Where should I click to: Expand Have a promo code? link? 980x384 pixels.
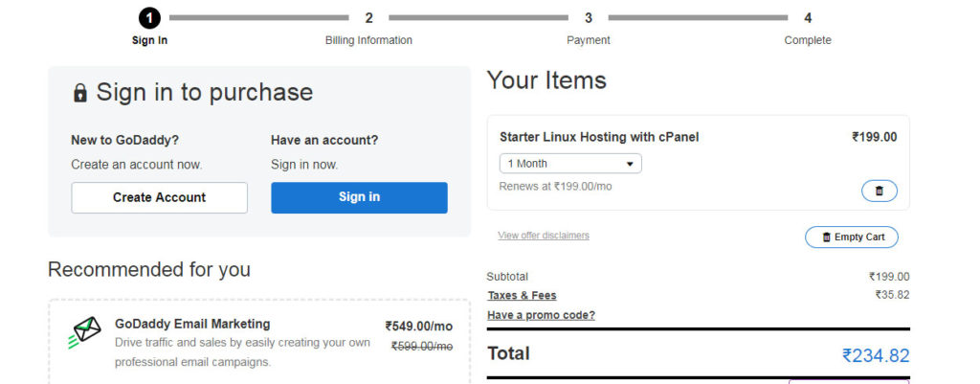tap(541, 315)
